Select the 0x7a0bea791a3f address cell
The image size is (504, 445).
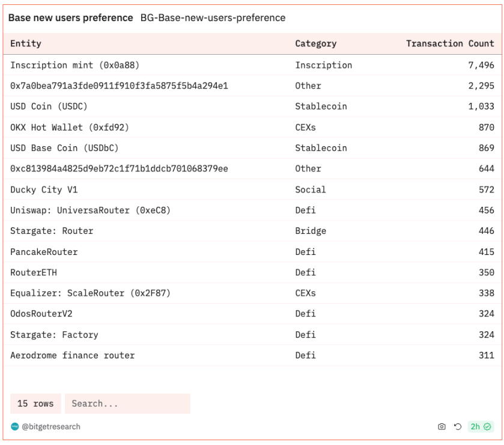coord(119,86)
